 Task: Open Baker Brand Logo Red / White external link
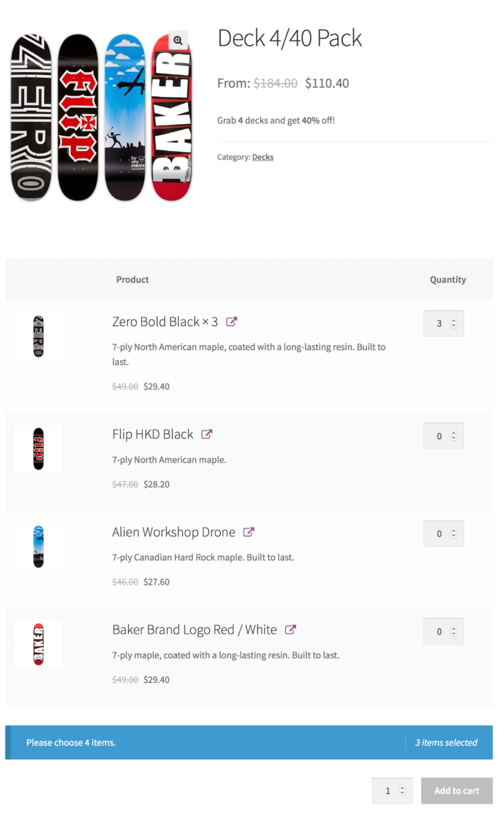pos(291,630)
